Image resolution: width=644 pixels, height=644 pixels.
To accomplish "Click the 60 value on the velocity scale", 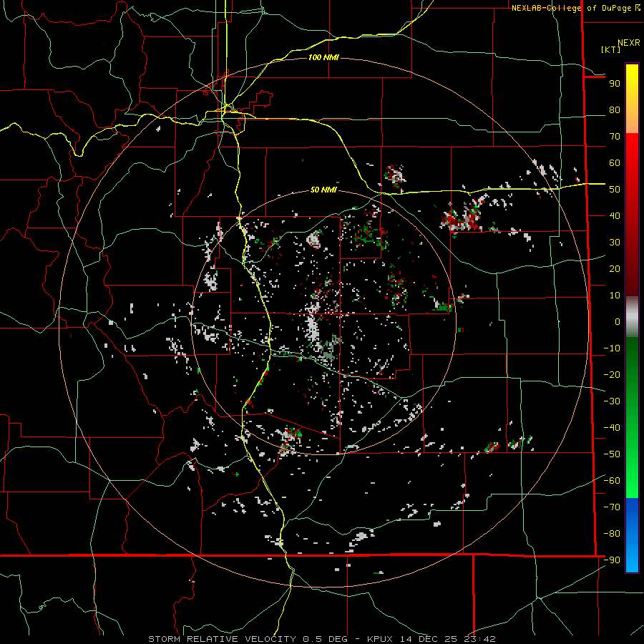I will coord(615,163).
